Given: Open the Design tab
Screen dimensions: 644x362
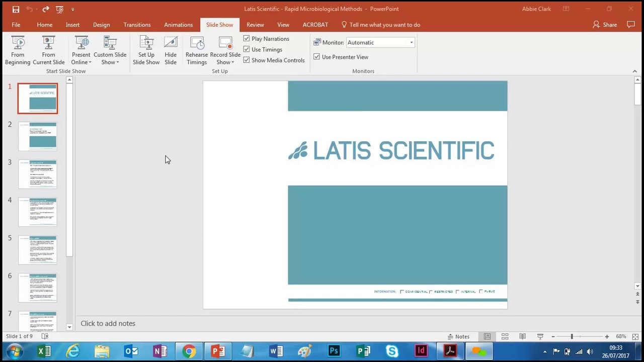Looking at the screenshot, I should pyautogui.click(x=101, y=25).
